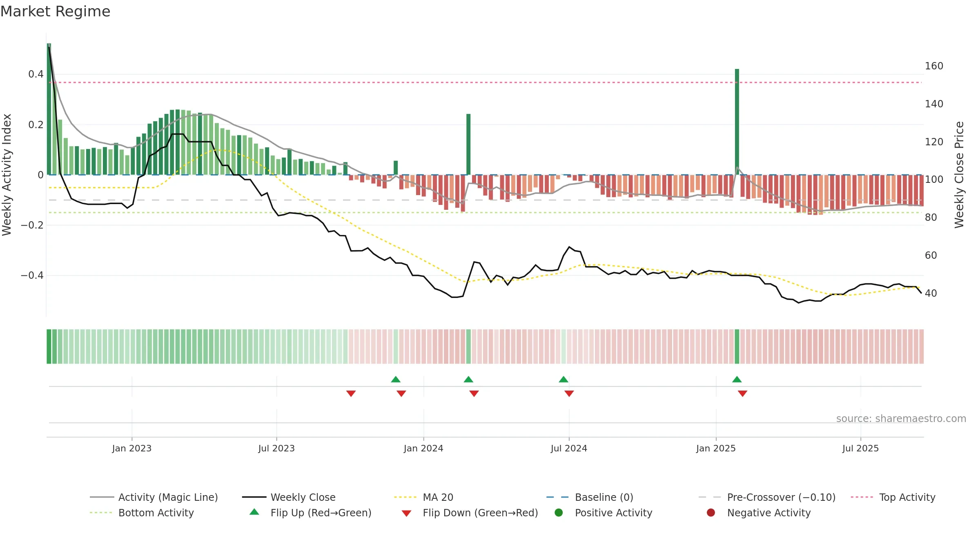The width and height of the screenshot is (980, 551).
Task: Click the green heatmap cell in early 2024
Action: pos(468,347)
